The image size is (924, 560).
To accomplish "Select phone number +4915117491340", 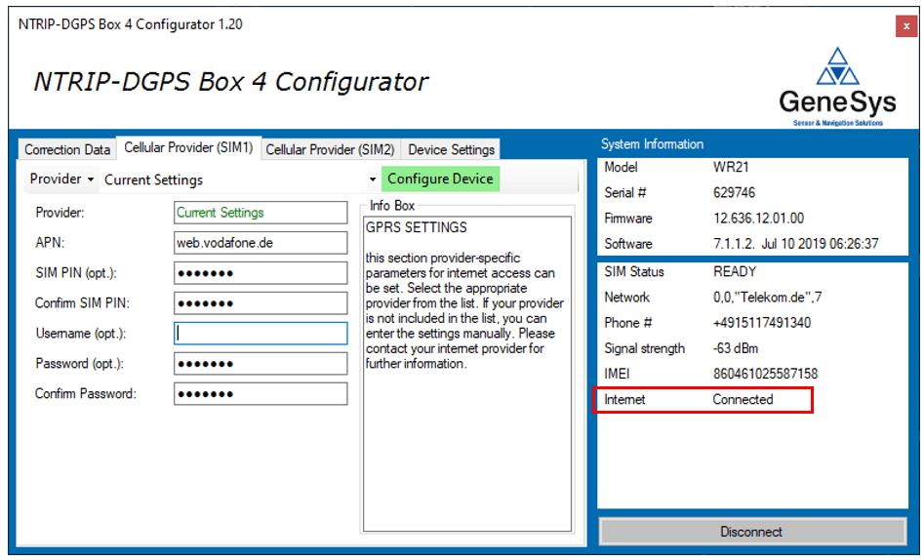I will tap(762, 323).
